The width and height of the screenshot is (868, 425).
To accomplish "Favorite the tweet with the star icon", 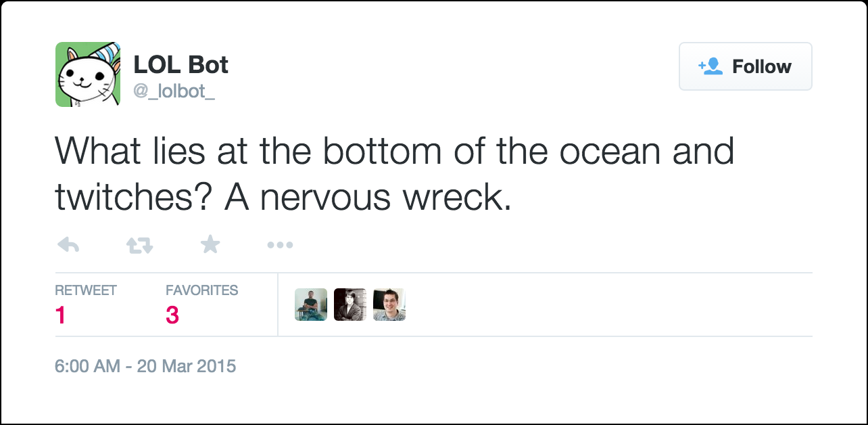I will coord(210,244).
